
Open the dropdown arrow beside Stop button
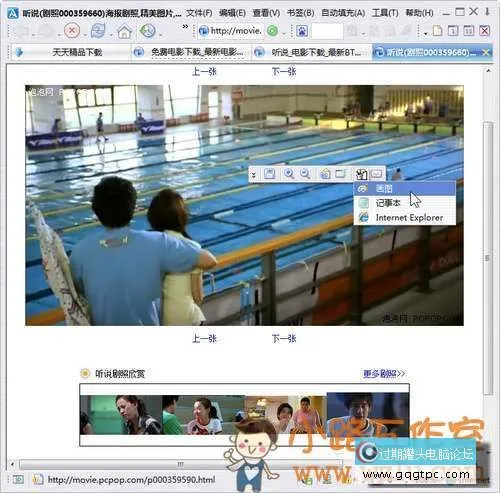coord(84,34)
